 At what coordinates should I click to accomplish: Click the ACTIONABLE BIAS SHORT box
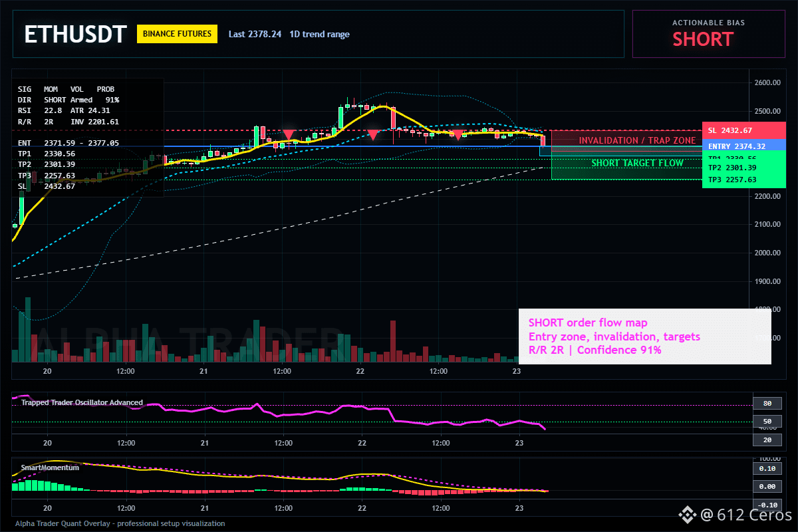708,34
